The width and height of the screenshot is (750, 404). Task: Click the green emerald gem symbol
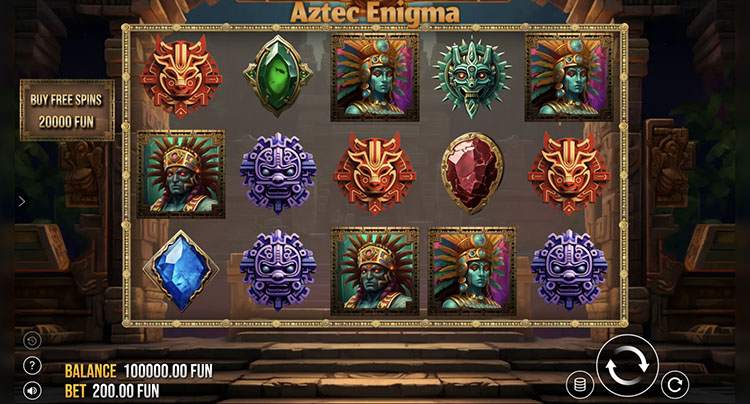(x=277, y=76)
